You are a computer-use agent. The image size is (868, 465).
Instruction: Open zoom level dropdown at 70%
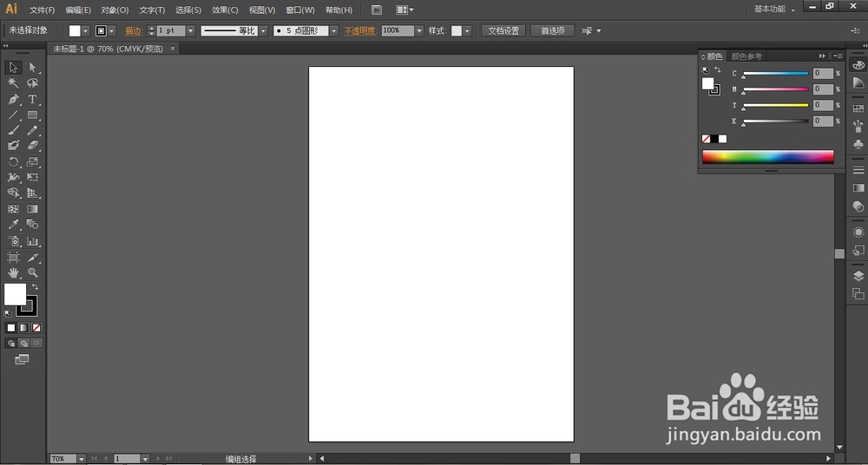pyautogui.click(x=82, y=459)
